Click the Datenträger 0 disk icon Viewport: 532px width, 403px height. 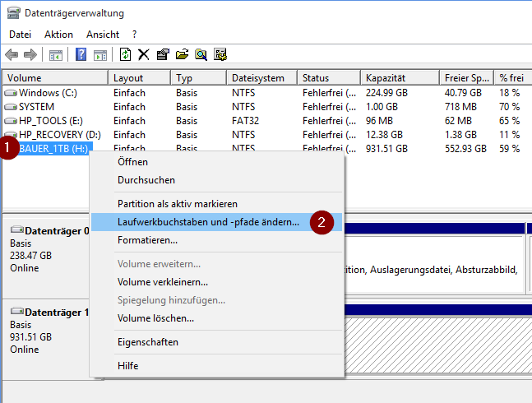[17, 229]
